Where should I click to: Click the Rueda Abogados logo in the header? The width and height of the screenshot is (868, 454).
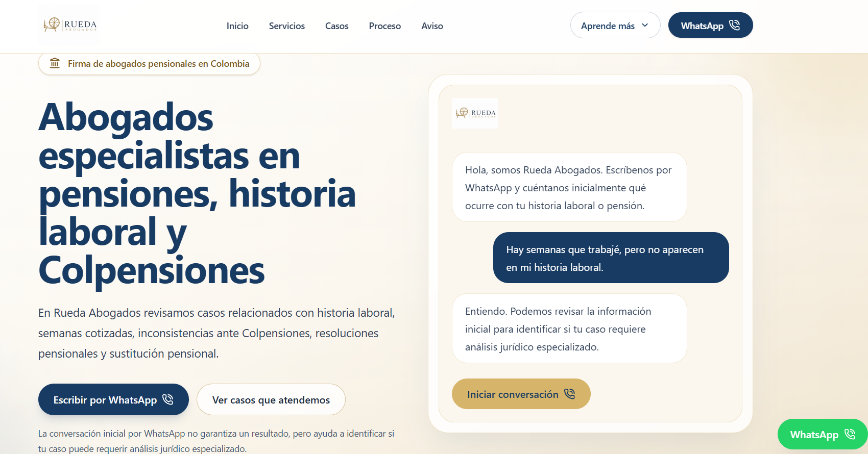[x=69, y=24]
